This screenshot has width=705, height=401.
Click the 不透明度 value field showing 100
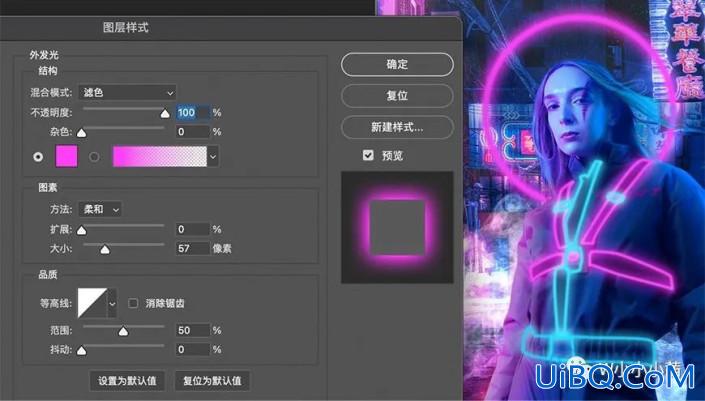pyautogui.click(x=193, y=112)
